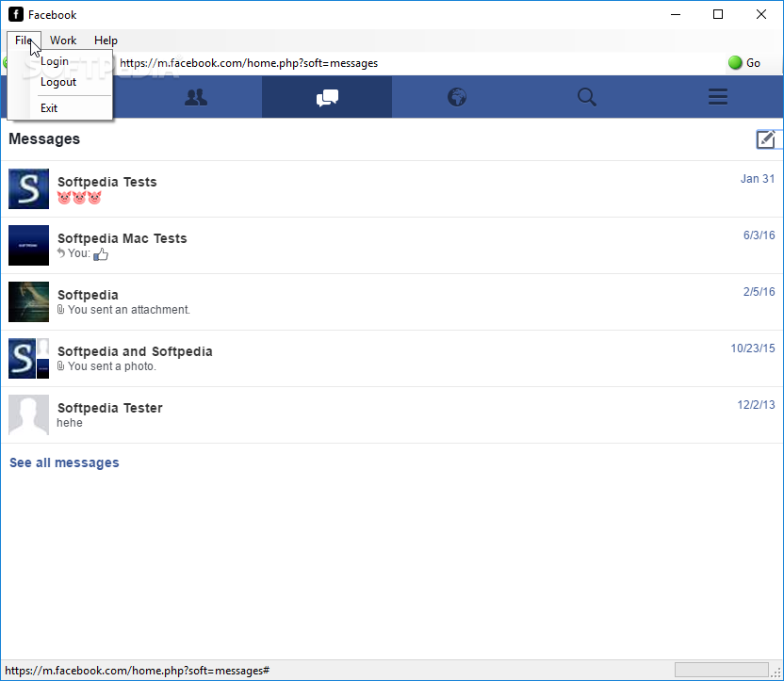Click the window resize grip corner

[x=777, y=673]
